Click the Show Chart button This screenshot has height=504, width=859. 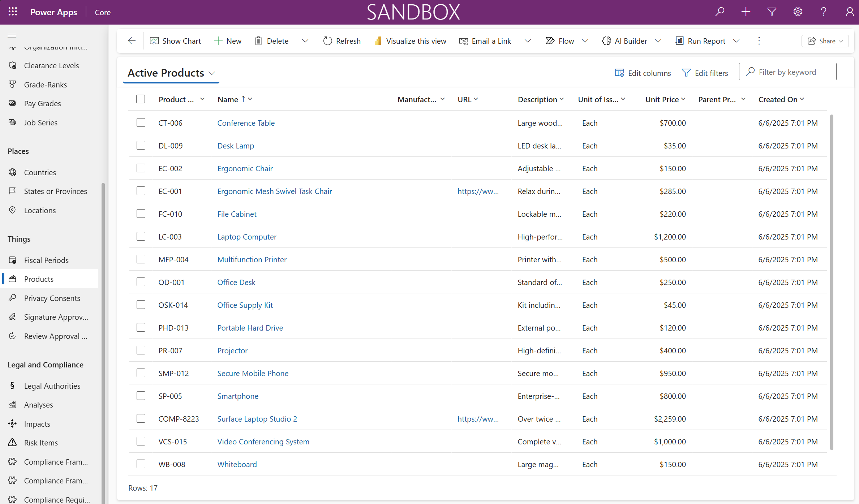click(175, 41)
